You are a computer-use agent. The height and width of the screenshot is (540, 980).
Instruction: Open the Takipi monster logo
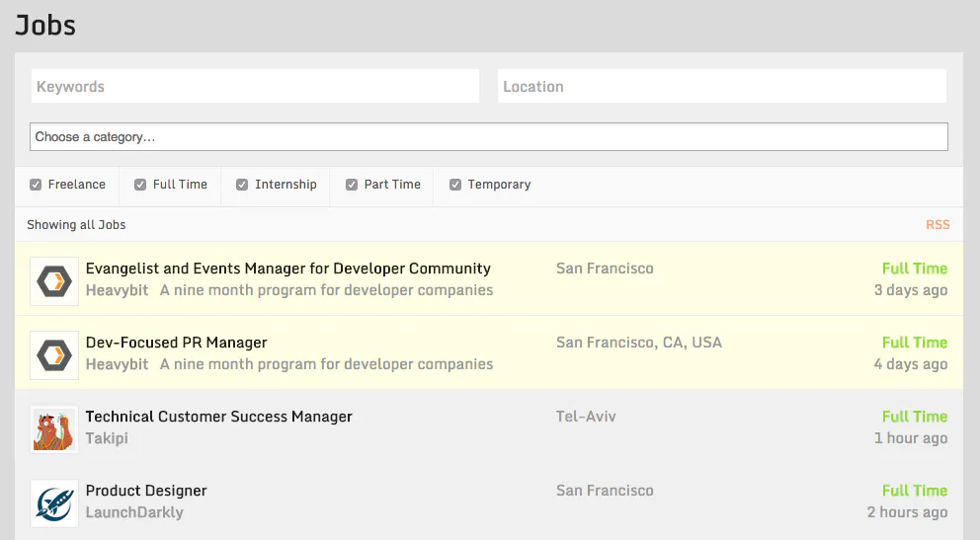tap(54, 429)
